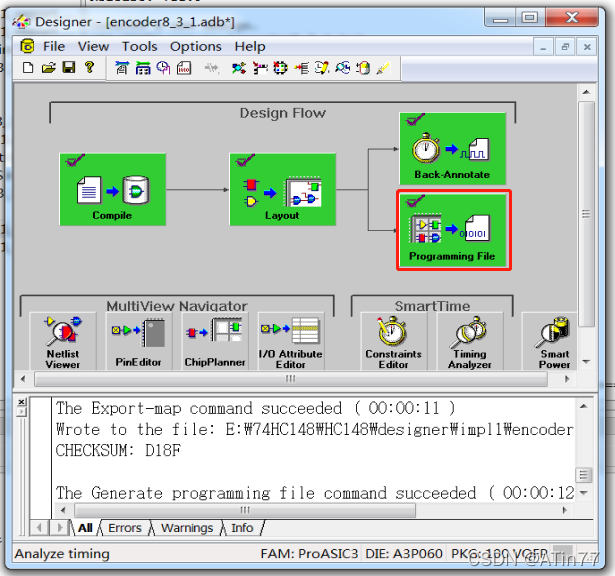
Task: Click the design flow pane's scroll down arrow
Action: pos(586,362)
